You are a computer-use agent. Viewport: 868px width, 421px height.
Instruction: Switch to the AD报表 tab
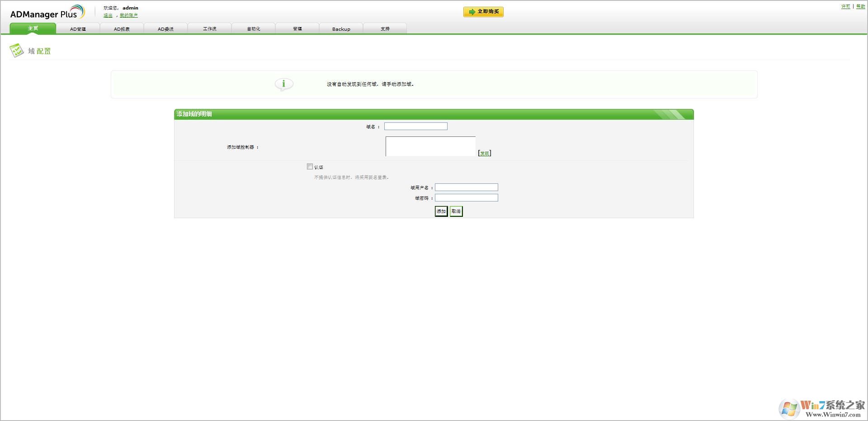point(122,28)
